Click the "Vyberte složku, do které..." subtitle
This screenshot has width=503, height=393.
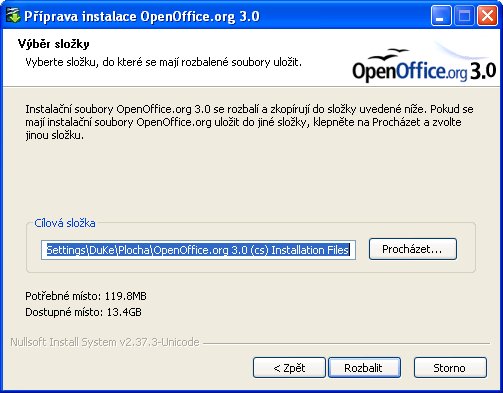click(163, 62)
